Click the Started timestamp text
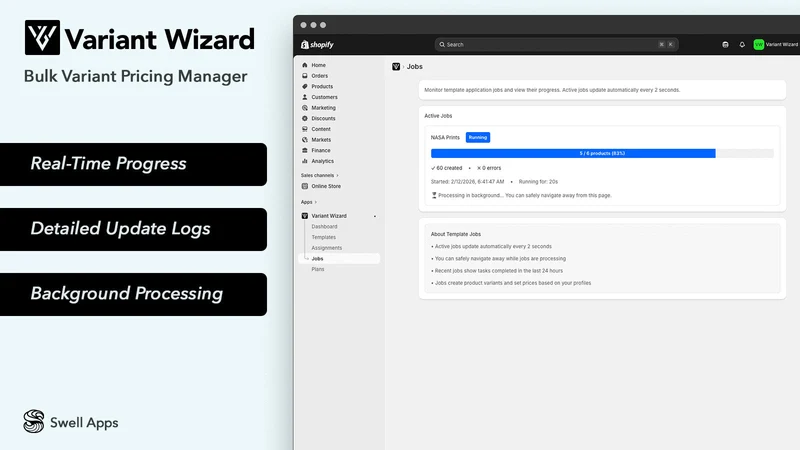This screenshot has width=800, height=450. coord(467,182)
